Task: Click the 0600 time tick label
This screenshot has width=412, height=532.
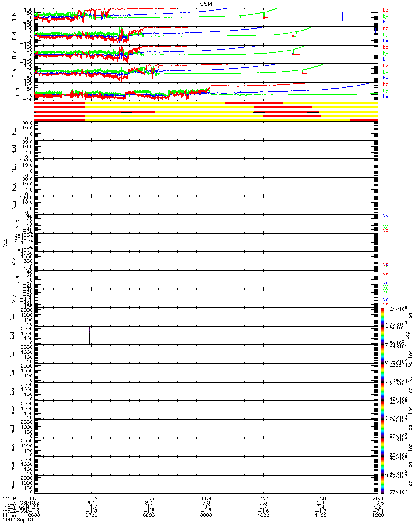Action: [x=34, y=516]
